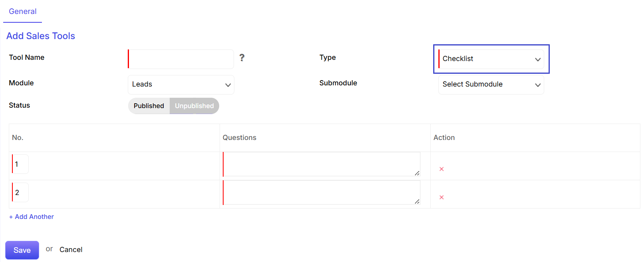Click the number field for row 2

point(20,192)
